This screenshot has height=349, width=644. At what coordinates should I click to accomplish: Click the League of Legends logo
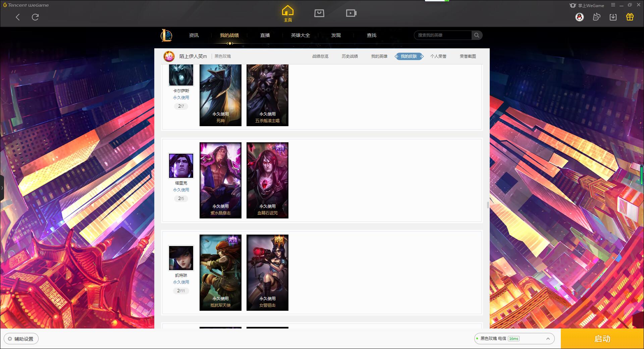tap(166, 35)
